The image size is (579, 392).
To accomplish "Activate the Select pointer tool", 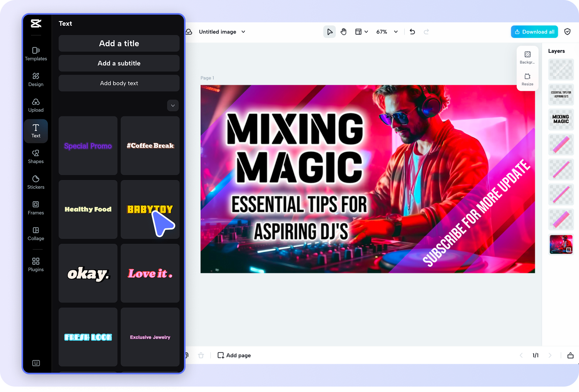I will pyautogui.click(x=330, y=32).
